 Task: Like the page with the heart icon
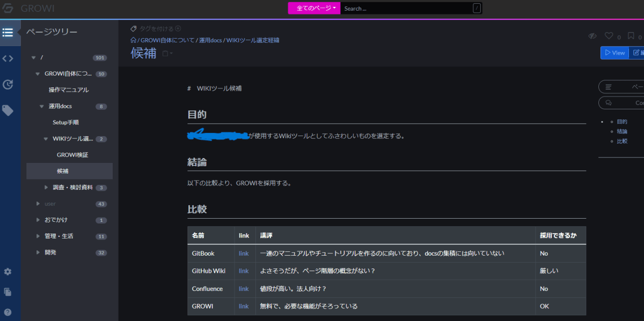[609, 35]
